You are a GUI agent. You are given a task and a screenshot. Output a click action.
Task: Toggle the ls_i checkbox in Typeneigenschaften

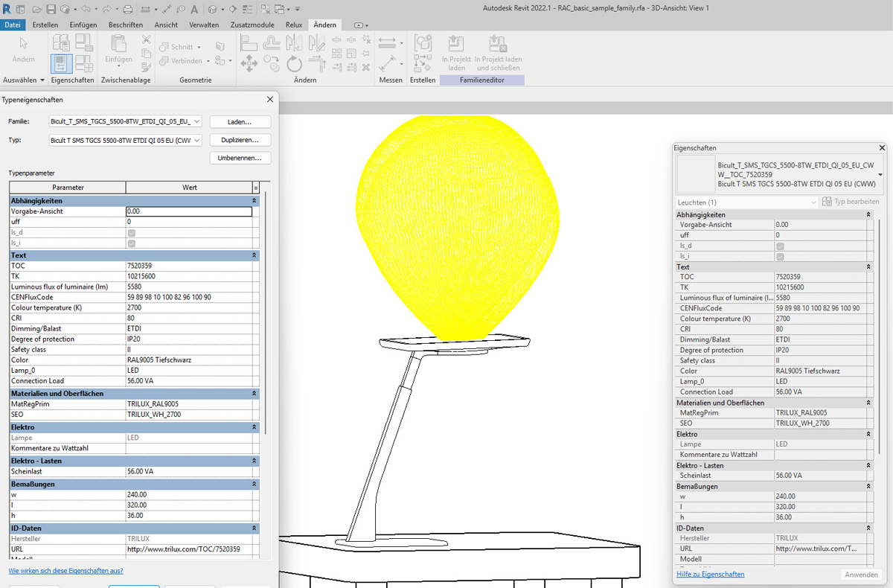[132, 243]
